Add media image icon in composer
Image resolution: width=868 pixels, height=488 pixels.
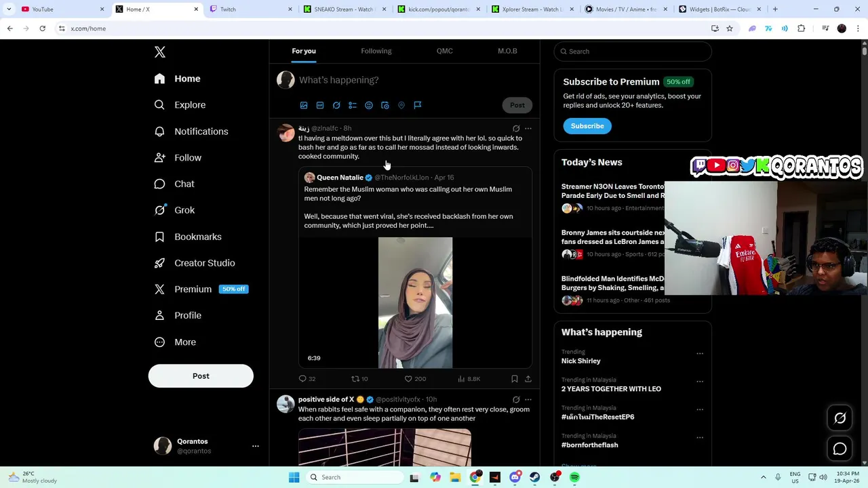point(304,105)
